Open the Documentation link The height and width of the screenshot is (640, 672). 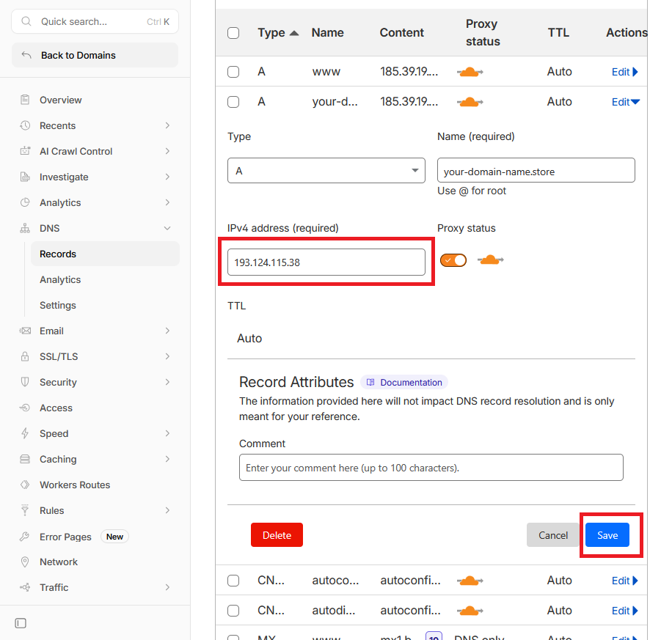(404, 382)
